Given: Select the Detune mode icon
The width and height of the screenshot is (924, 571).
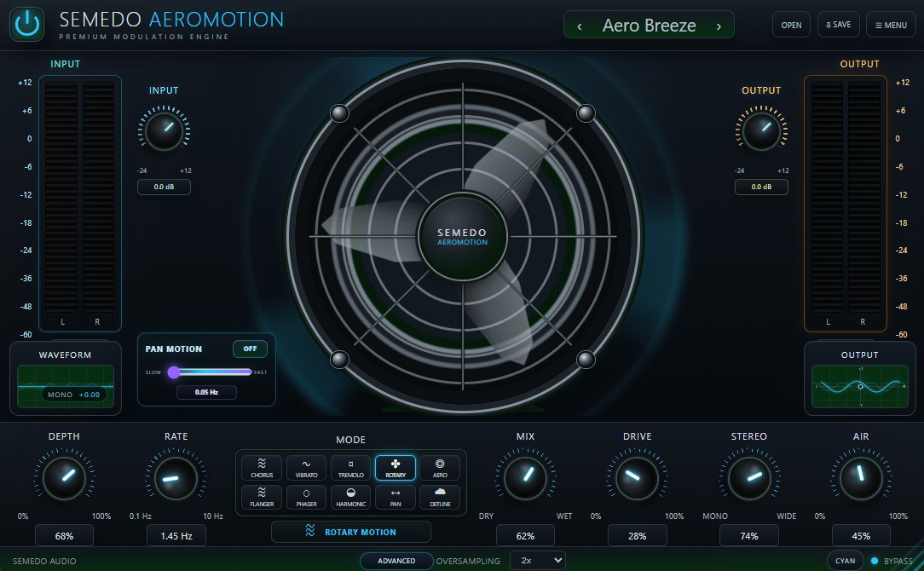Looking at the screenshot, I should [x=440, y=497].
